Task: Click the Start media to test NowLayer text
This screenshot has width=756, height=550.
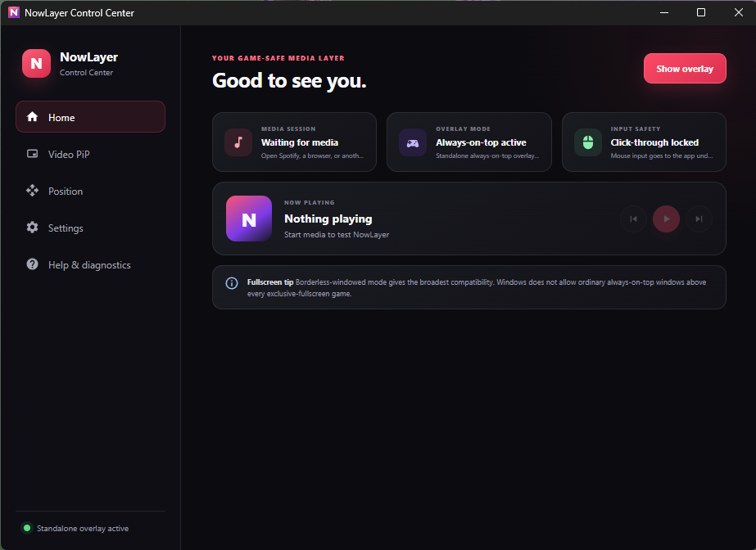Action: pyautogui.click(x=337, y=235)
